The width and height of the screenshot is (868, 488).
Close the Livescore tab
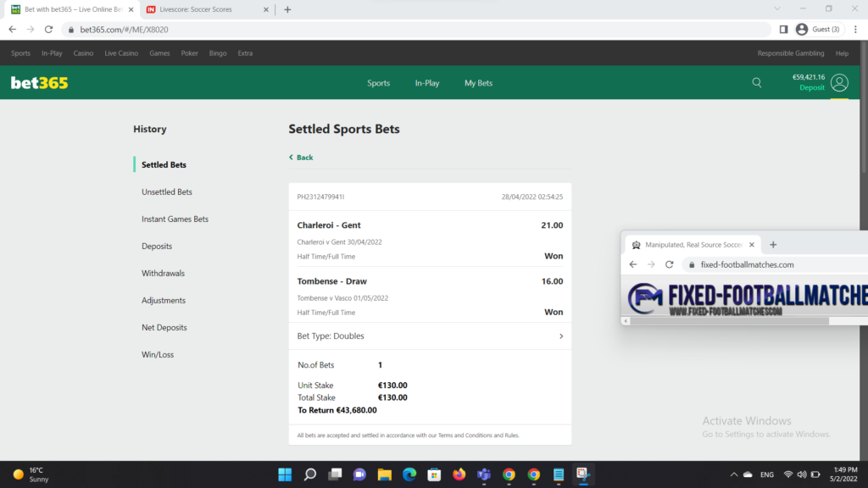point(265,9)
